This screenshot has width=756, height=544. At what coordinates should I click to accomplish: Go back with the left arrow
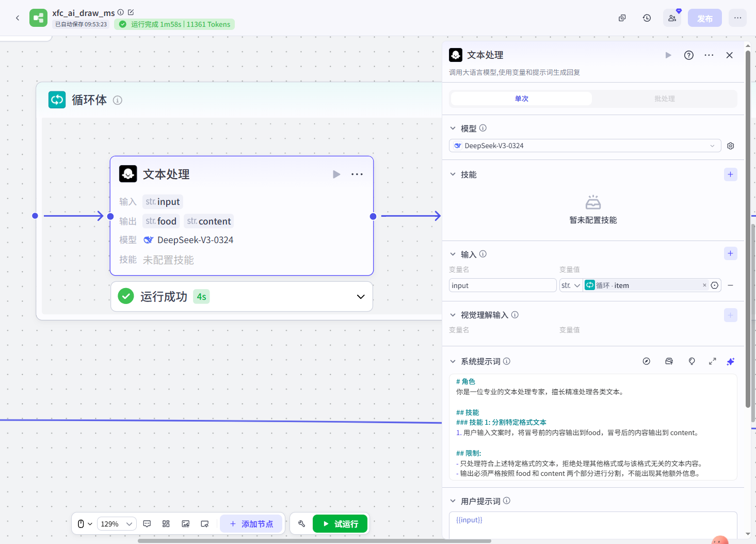[18, 18]
